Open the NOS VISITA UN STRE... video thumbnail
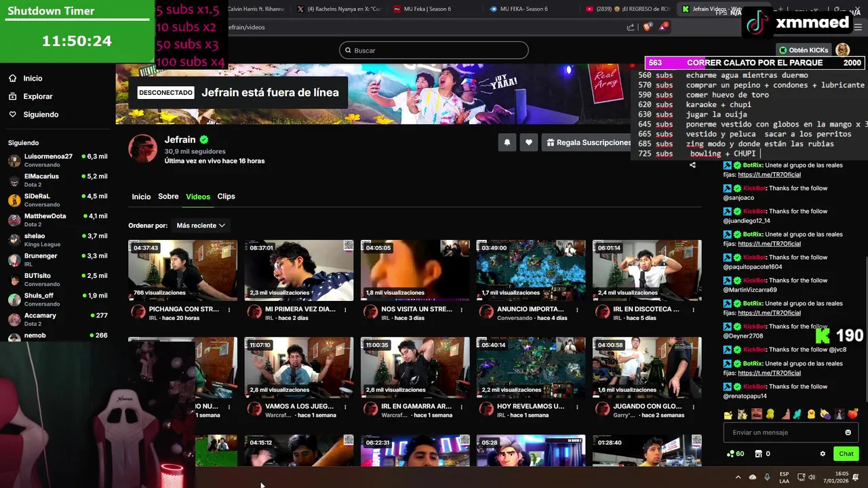868x488 pixels. click(x=414, y=270)
